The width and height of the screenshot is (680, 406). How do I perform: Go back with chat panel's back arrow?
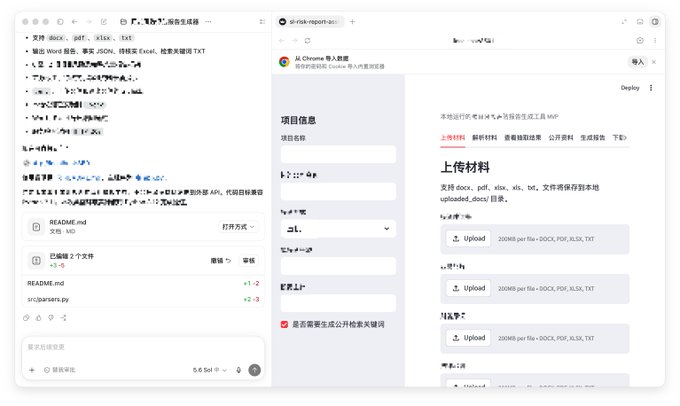pos(75,22)
